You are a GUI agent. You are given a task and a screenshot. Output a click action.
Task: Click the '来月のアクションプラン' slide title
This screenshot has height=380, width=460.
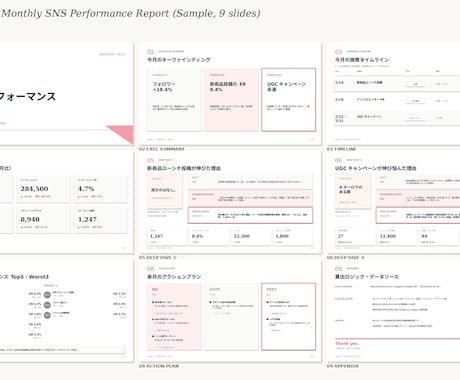point(174,277)
